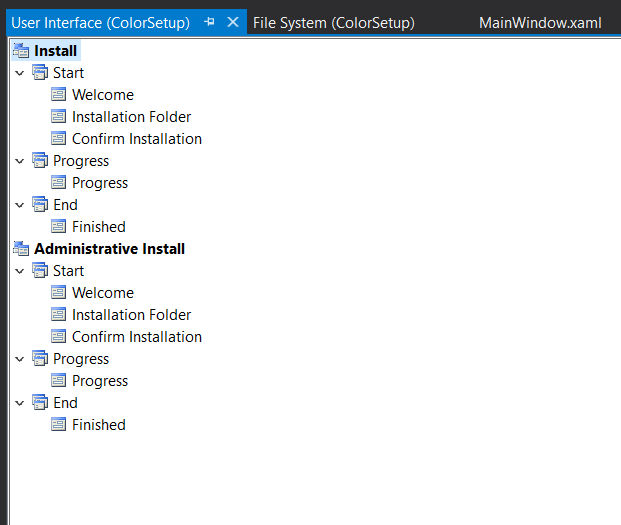Select Progress dialog label under Install
The height and width of the screenshot is (525, 621).
pos(100,183)
